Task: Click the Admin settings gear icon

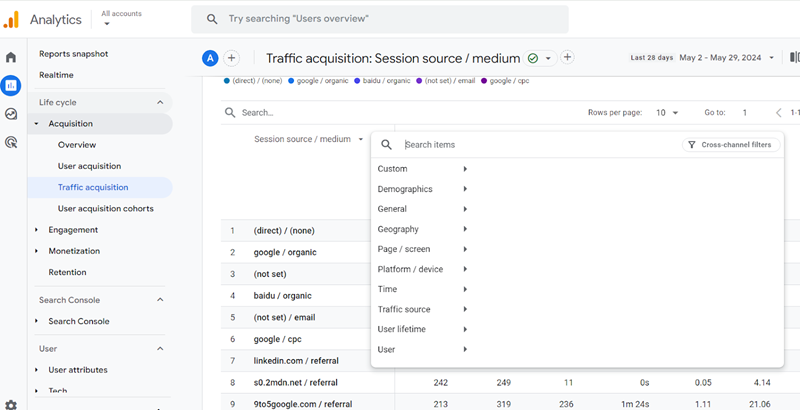Action: [x=11, y=403]
